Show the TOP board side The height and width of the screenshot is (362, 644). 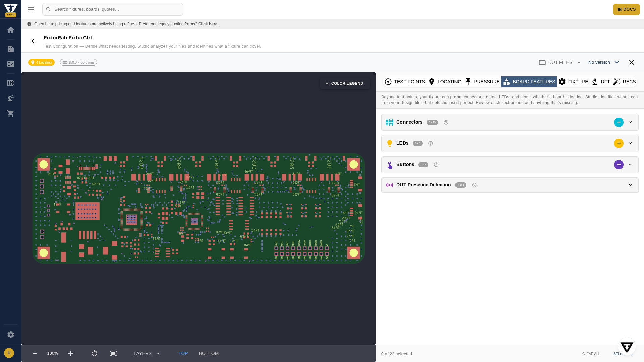click(183, 353)
